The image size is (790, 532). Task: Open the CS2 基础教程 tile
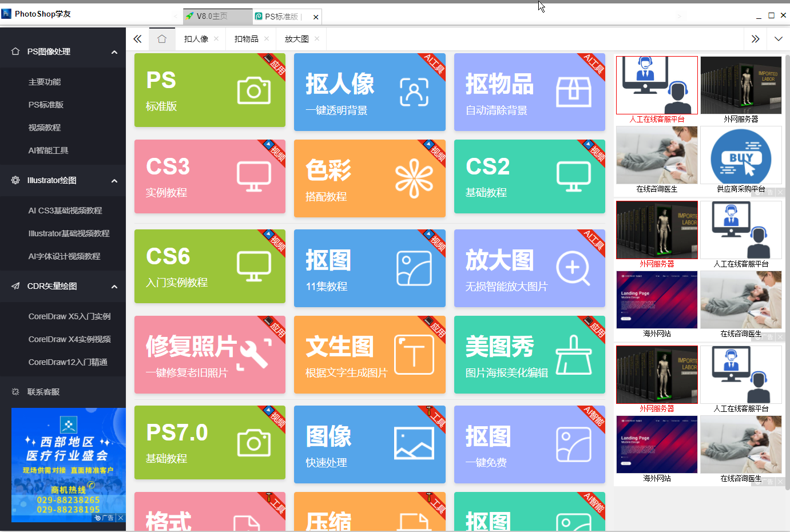[530, 176]
